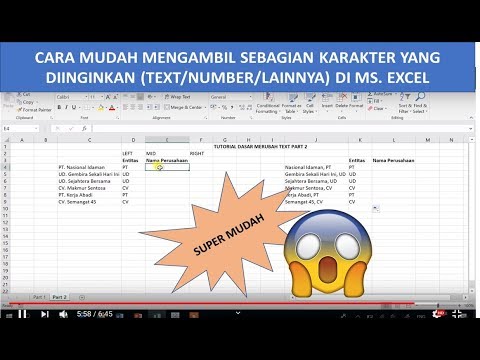The height and width of the screenshot is (360, 480).
Task: Open the Merge & Center dropdown arrow
Action: (x=205, y=107)
